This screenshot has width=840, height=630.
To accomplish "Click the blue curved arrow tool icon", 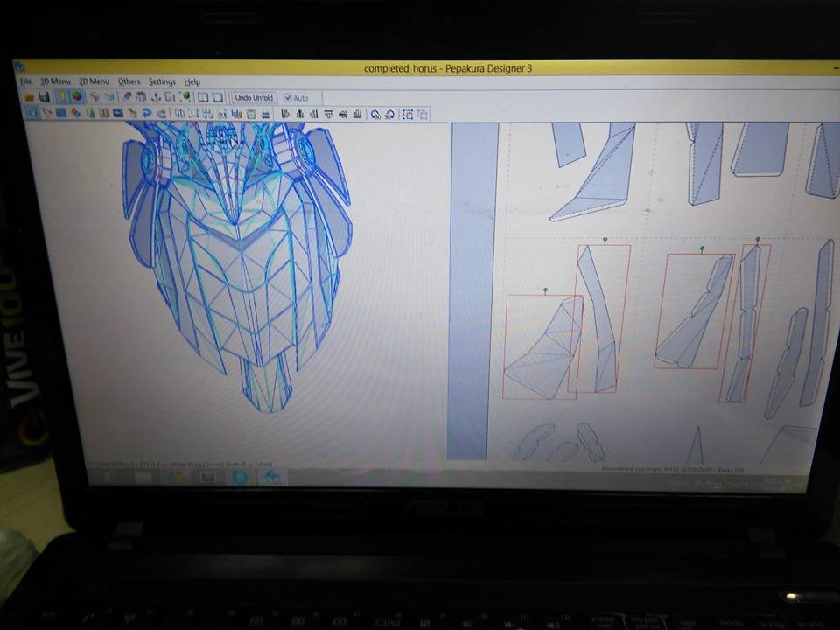I will [x=147, y=113].
